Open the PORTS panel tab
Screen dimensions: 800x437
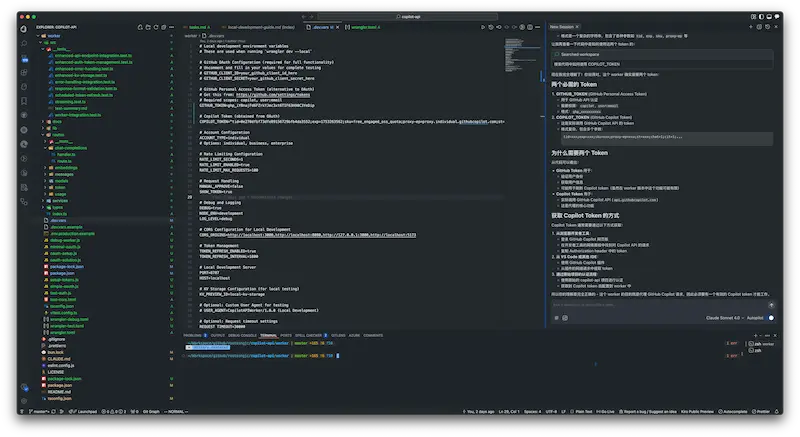point(286,336)
